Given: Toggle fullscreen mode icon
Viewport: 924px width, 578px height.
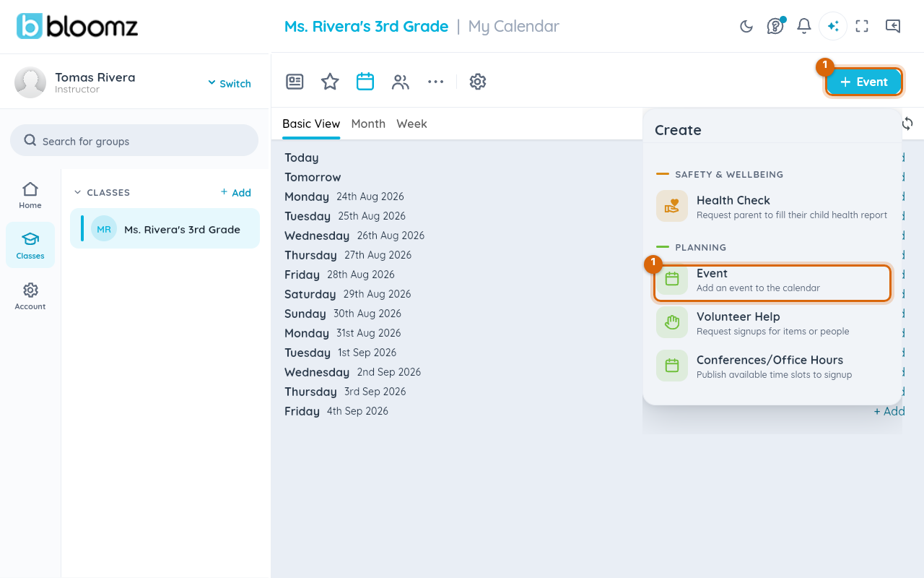Looking at the screenshot, I should pos(862,27).
